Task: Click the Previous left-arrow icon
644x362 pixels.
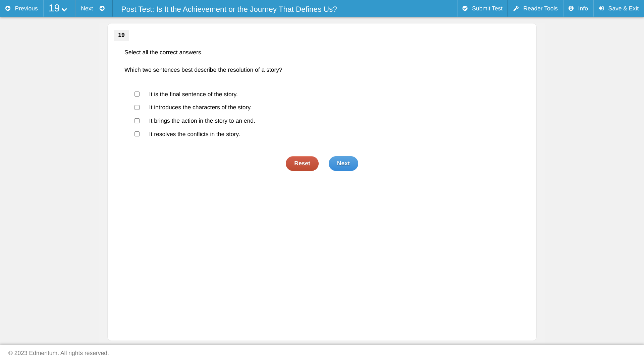Action: pyautogui.click(x=8, y=8)
